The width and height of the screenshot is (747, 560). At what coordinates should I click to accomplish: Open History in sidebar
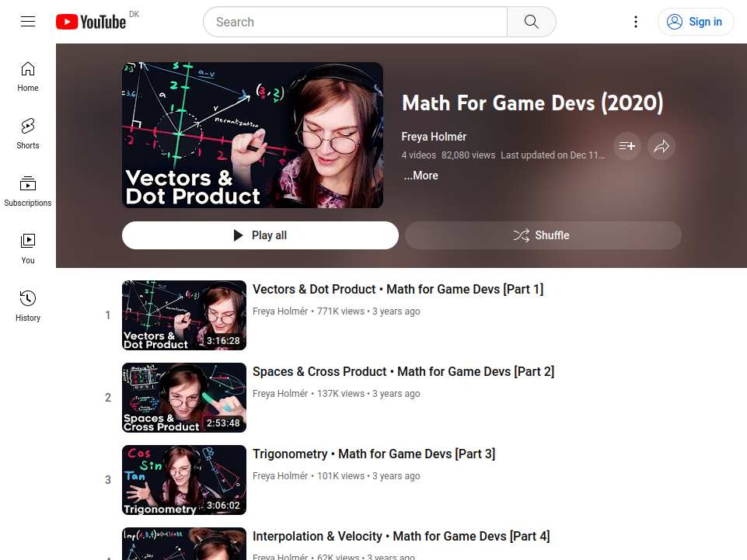28,306
